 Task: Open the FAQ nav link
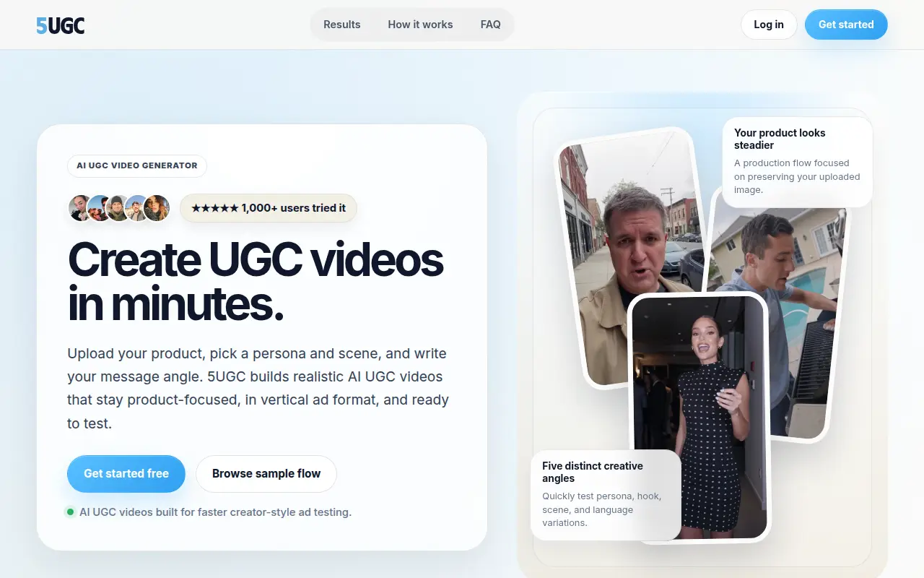tap(490, 25)
